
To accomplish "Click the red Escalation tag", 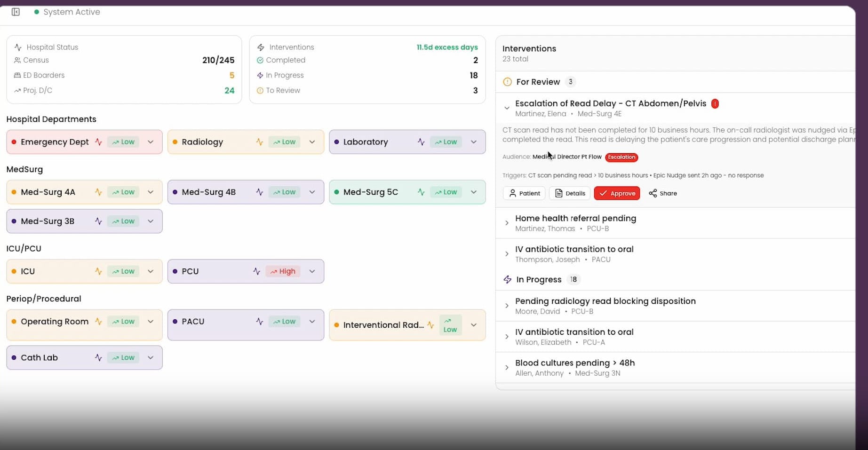I will point(621,157).
